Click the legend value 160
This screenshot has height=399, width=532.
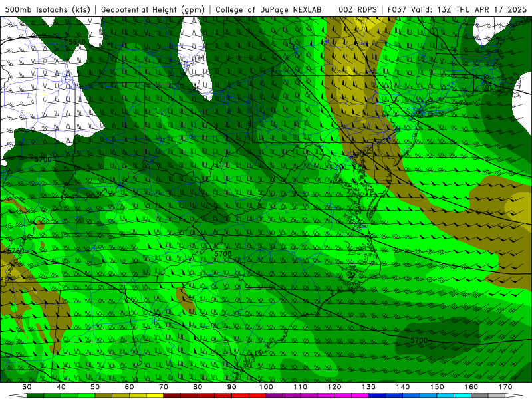471,387
